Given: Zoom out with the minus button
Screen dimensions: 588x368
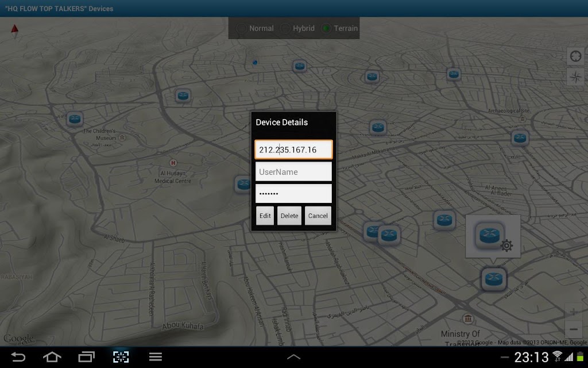Looking at the screenshot, I should tap(574, 329).
